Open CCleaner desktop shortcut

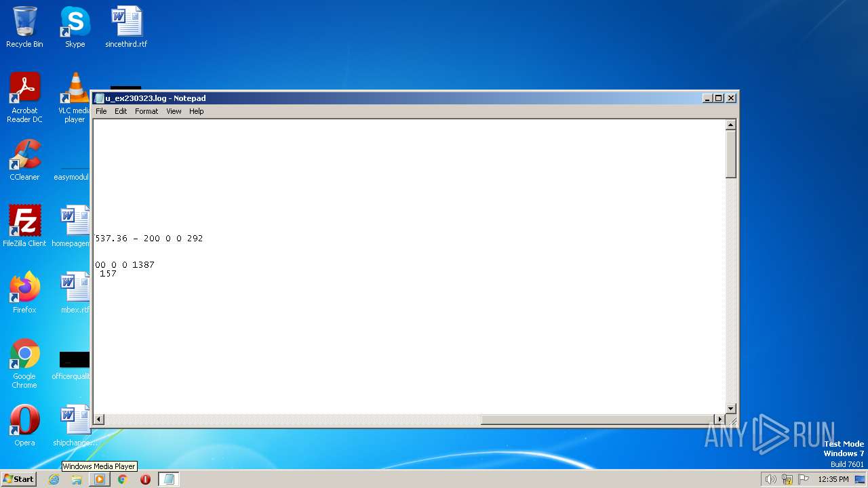[x=24, y=160]
